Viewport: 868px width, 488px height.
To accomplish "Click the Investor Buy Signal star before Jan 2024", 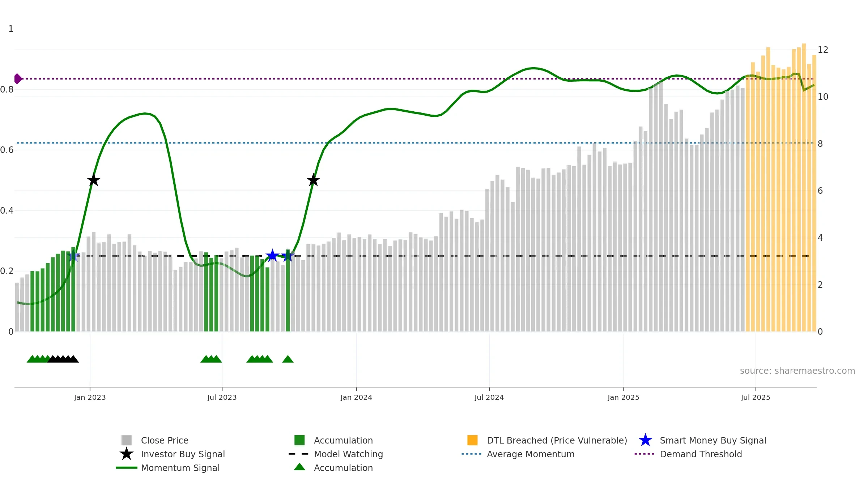I will 313,180.
